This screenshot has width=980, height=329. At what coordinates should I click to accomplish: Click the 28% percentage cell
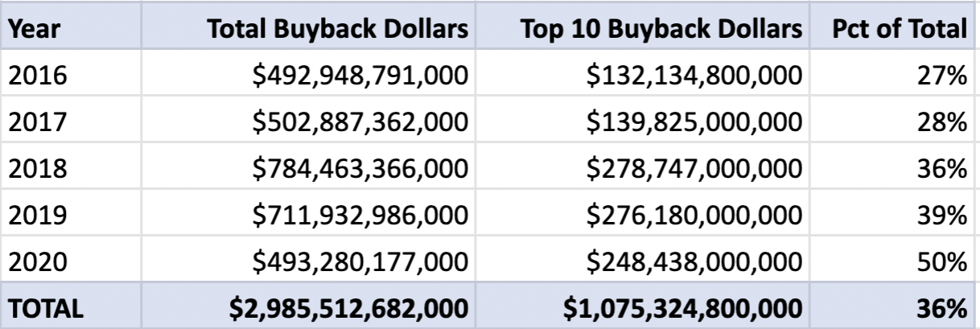(944, 124)
